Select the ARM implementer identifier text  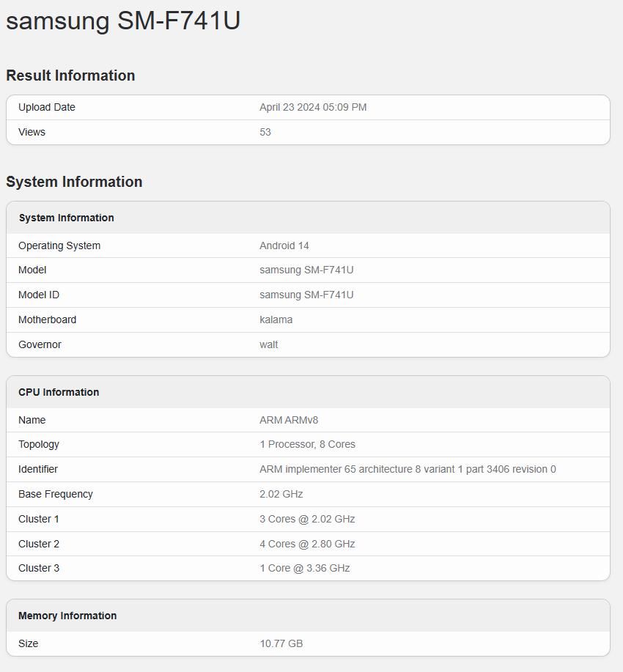point(408,469)
